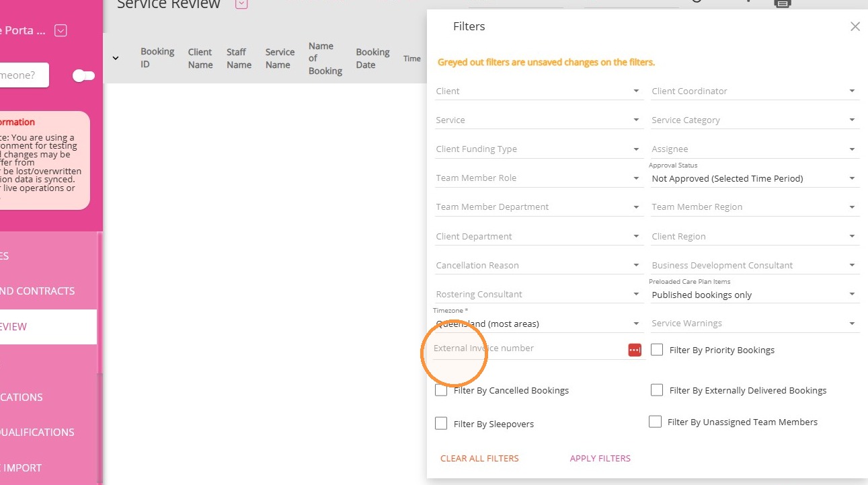The height and width of the screenshot is (485, 868).
Task: Expand the Team Member Role dropdown
Action: (539, 178)
